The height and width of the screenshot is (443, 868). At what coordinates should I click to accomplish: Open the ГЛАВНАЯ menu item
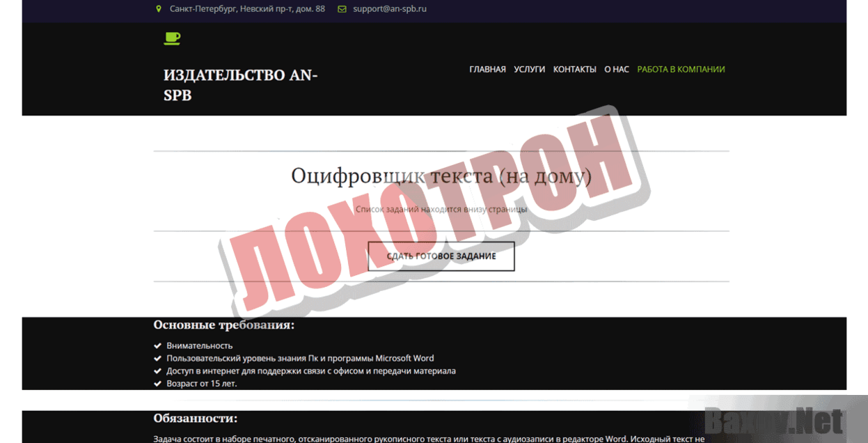click(487, 69)
